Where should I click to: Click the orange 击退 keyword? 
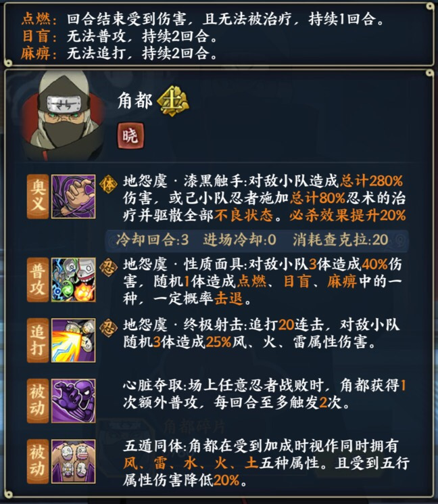228,298
